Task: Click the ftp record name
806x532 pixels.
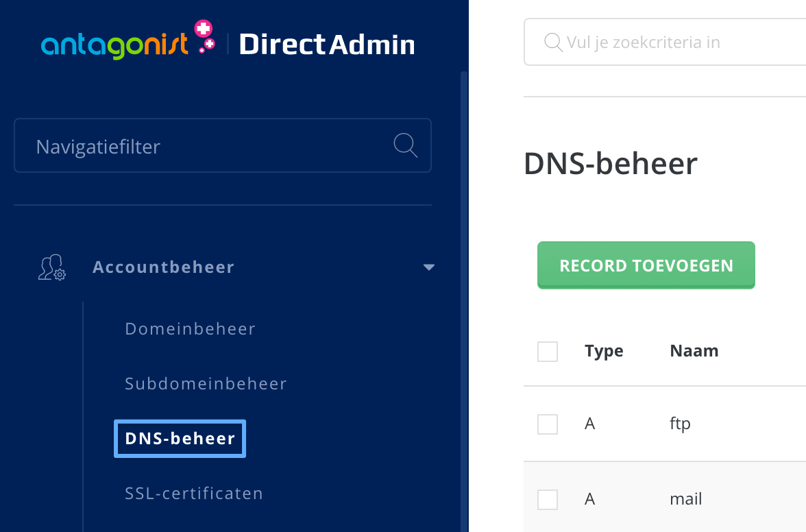Action: (x=680, y=424)
